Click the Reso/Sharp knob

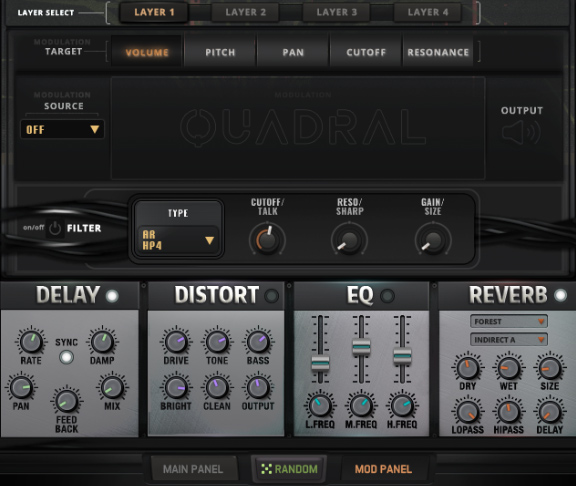[x=349, y=240]
